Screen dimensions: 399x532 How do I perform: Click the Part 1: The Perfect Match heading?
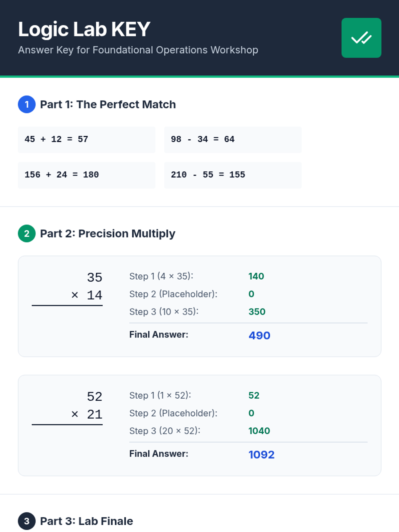(108, 104)
